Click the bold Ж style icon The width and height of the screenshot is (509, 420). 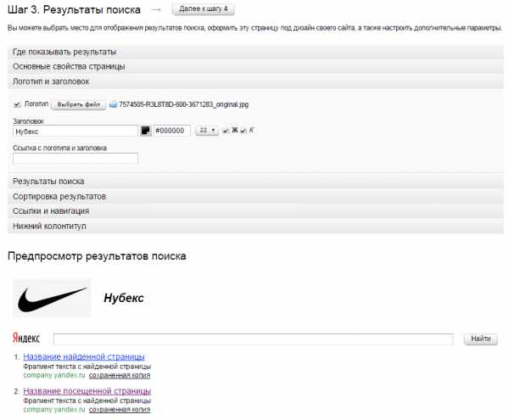click(234, 131)
